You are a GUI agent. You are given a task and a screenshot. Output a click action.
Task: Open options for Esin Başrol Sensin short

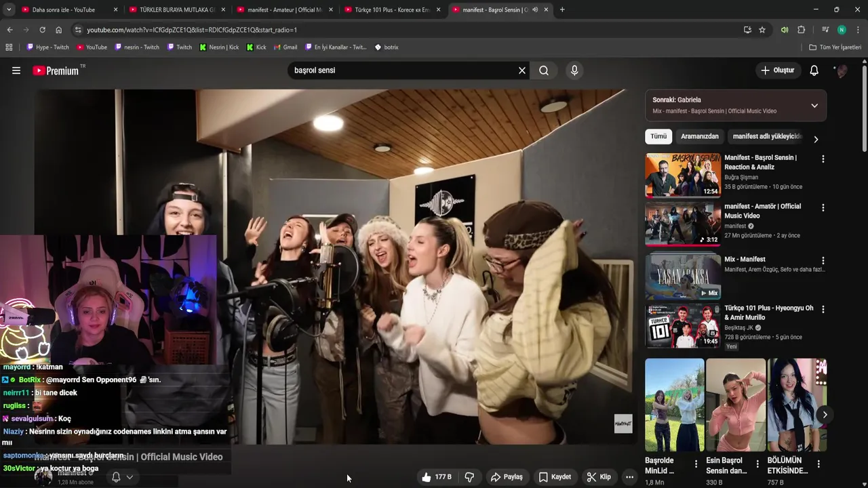coord(757,464)
